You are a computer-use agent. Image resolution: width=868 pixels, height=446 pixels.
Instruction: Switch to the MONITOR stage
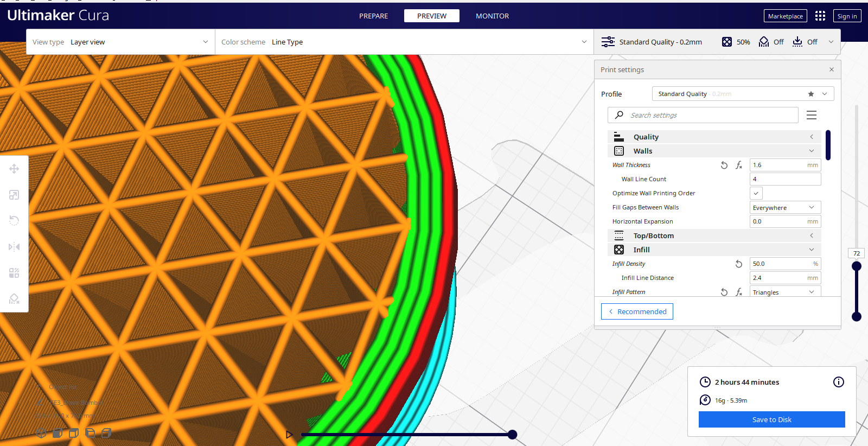coord(493,16)
